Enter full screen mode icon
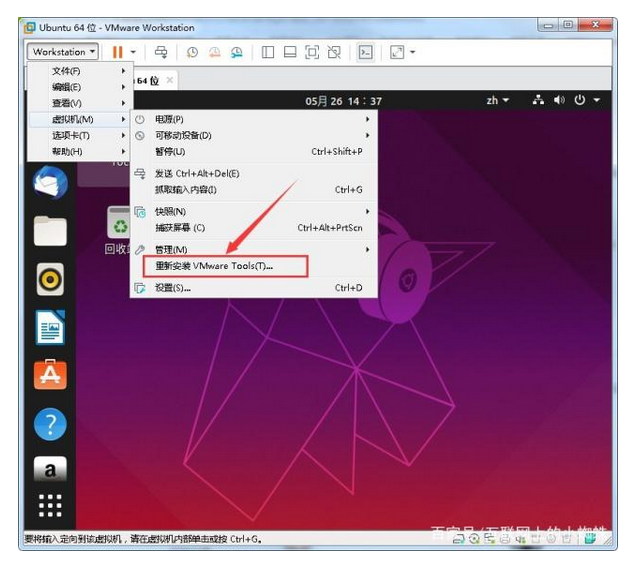638x561 pixels. 312,52
